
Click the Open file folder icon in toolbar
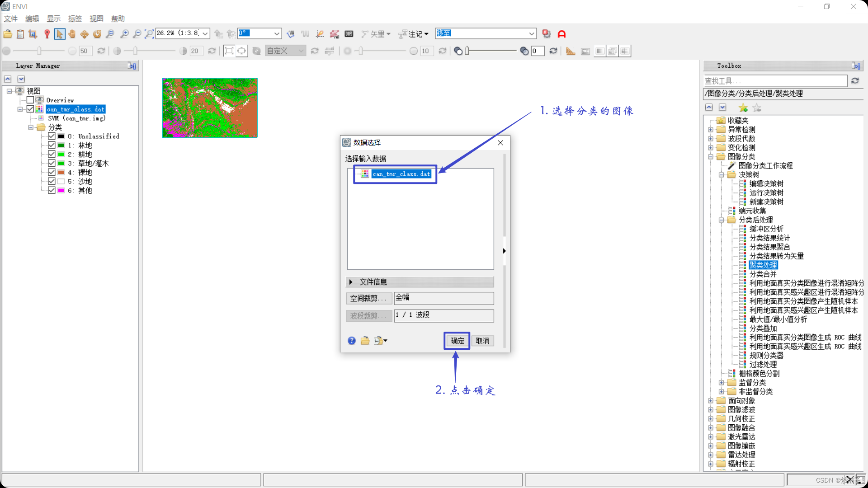click(x=8, y=34)
